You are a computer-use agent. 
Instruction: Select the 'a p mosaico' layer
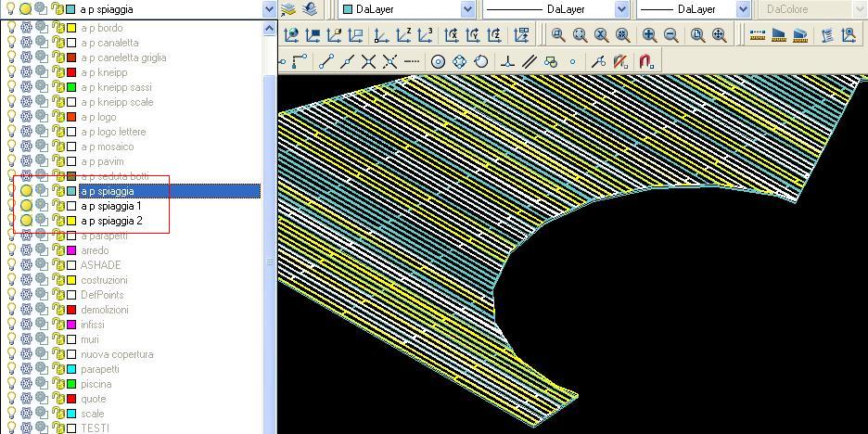pyautogui.click(x=108, y=147)
